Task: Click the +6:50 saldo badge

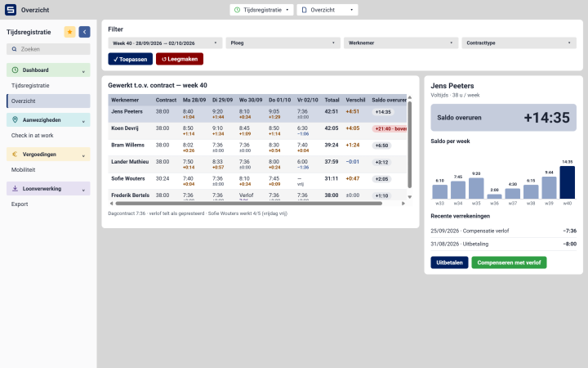Action: (x=381, y=146)
